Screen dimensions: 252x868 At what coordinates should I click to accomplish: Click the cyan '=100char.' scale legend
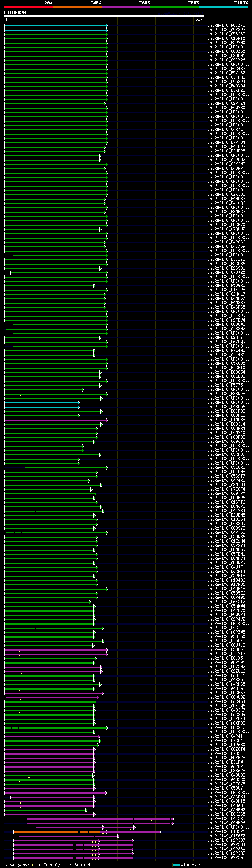pos(187,865)
